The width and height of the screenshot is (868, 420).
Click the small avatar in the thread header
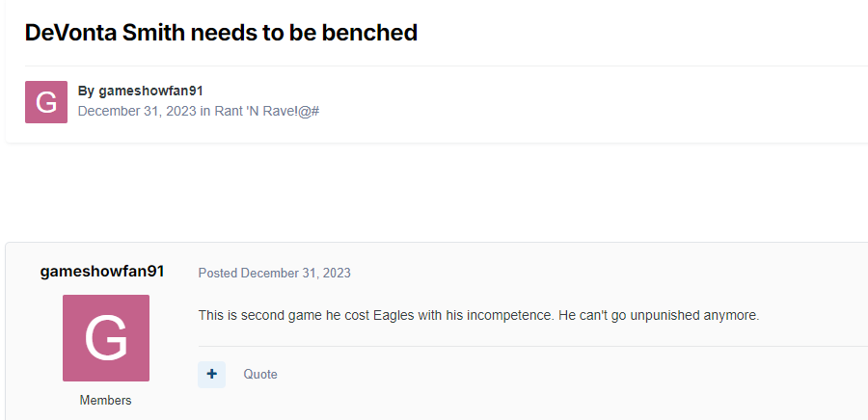(x=46, y=102)
